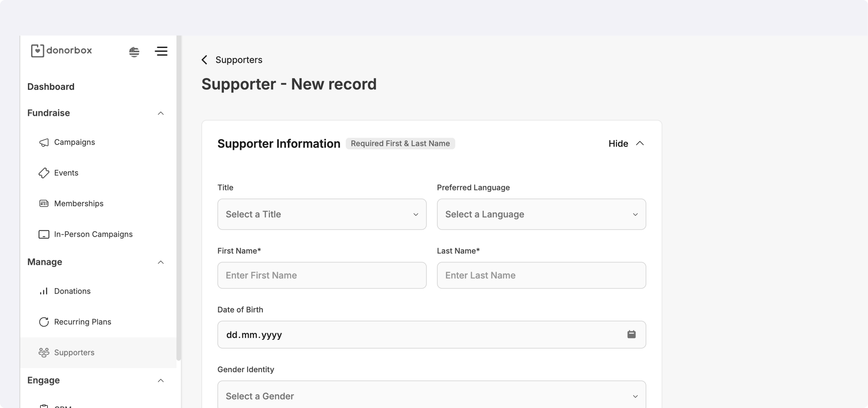The image size is (868, 408).
Task: Click the Campaigns megaphone icon
Action: 44,142
